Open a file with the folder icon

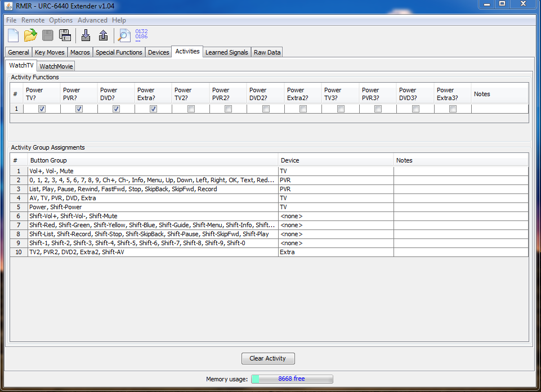(x=30, y=35)
